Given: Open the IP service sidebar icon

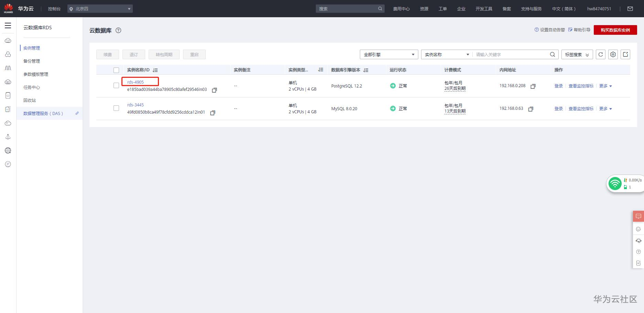Looking at the screenshot, I should click(x=8, y=164).
